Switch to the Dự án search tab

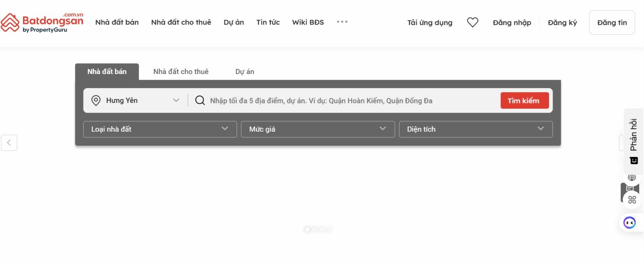coord(245,72)
